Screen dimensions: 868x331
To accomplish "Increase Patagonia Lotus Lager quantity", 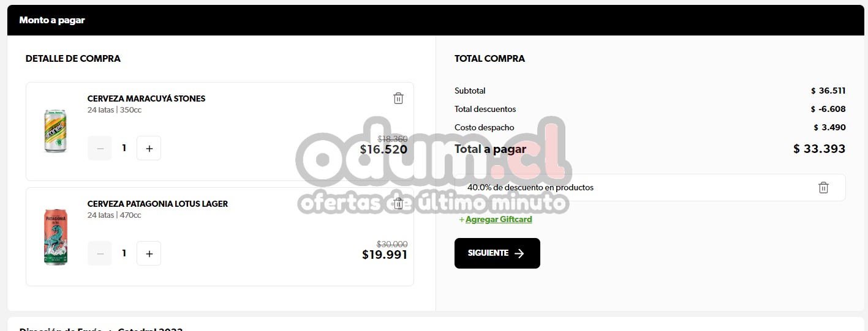I will tap(149, 253).
